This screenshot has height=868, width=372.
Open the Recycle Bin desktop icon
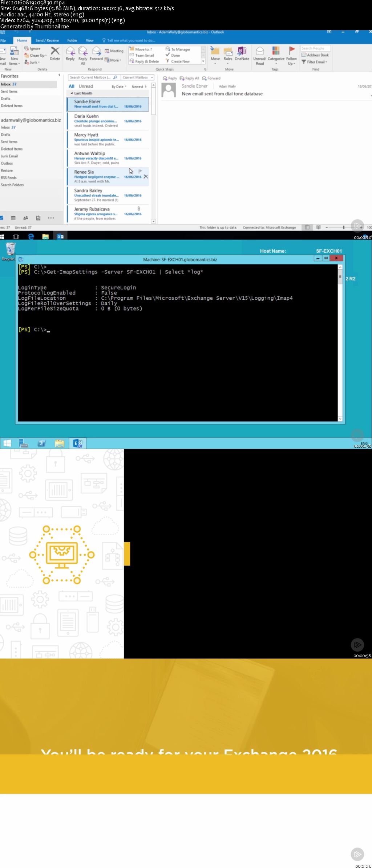pos(10,251)
